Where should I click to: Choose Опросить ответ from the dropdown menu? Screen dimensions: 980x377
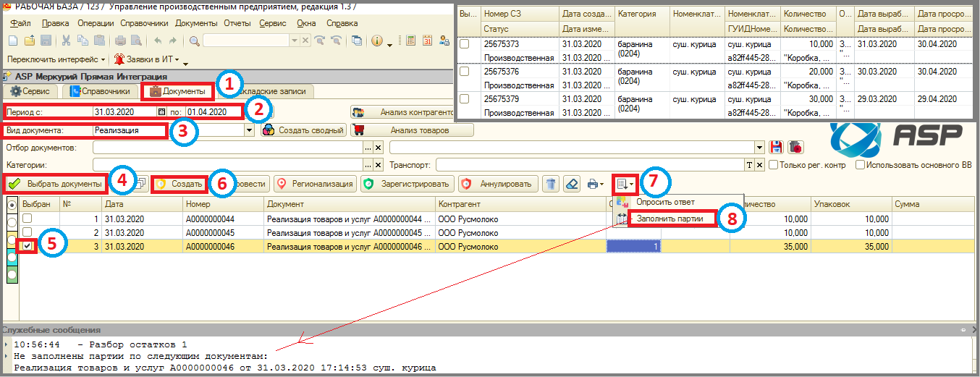coord(665,202)
